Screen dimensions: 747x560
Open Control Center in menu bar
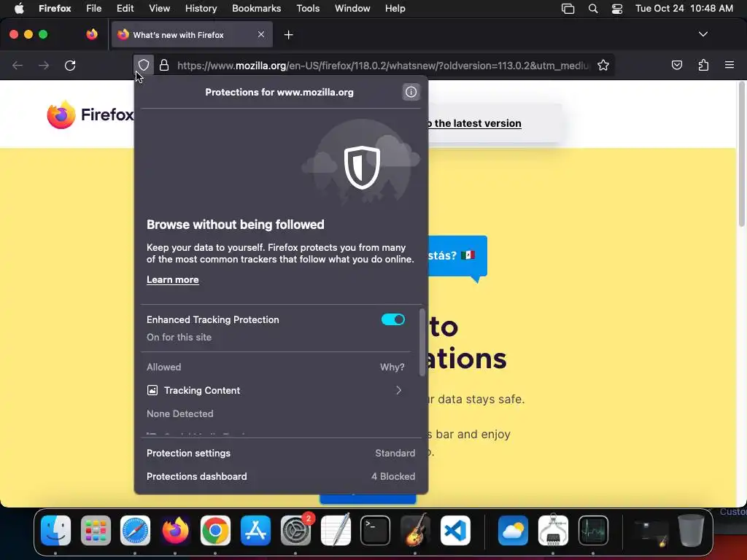point(617,9)
